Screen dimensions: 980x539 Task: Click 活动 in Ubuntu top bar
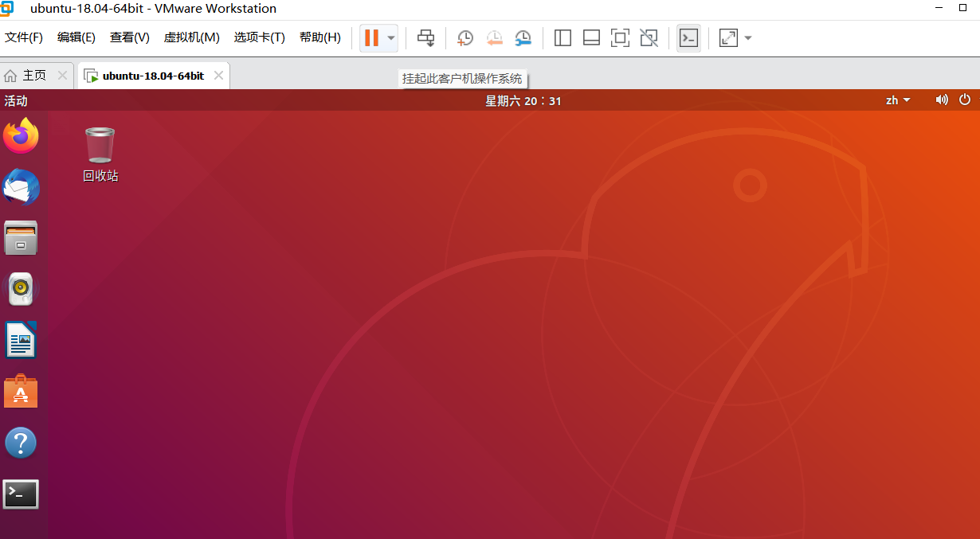16,100
